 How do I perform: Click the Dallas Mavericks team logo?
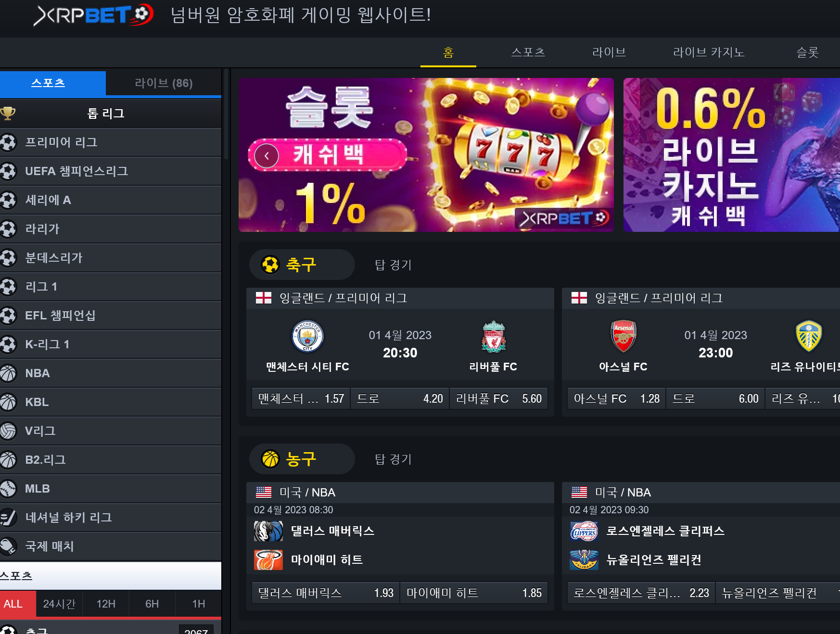pyautogui.click(x=268, y=531)
